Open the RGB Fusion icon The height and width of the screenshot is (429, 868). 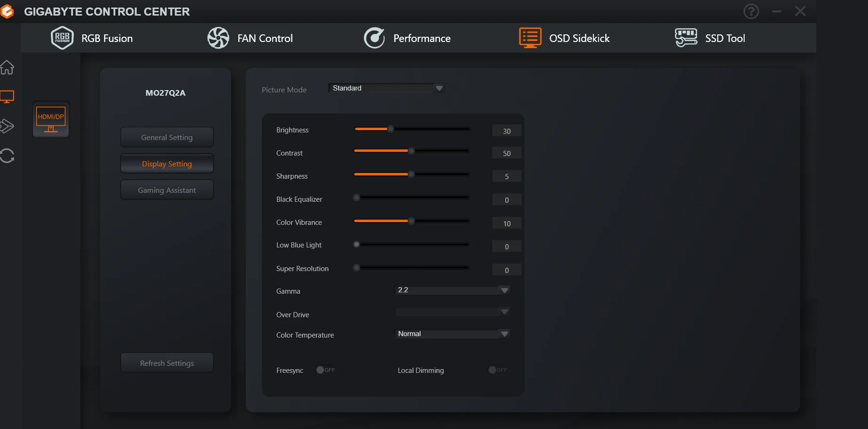(x=62, y=38)
